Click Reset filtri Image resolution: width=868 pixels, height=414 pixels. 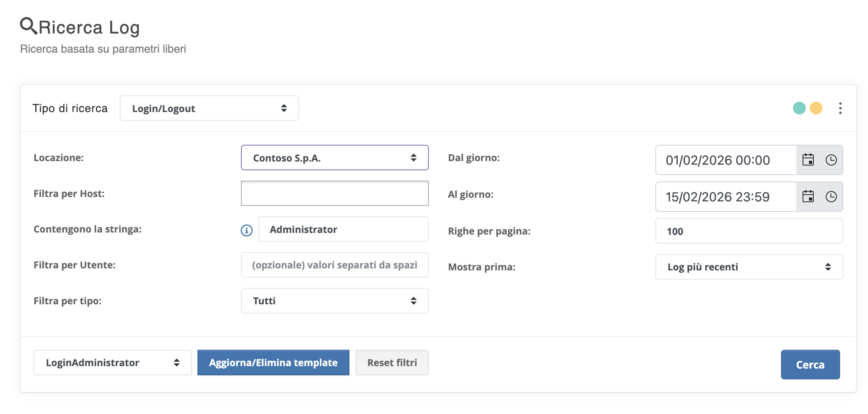tap(392, 363)
